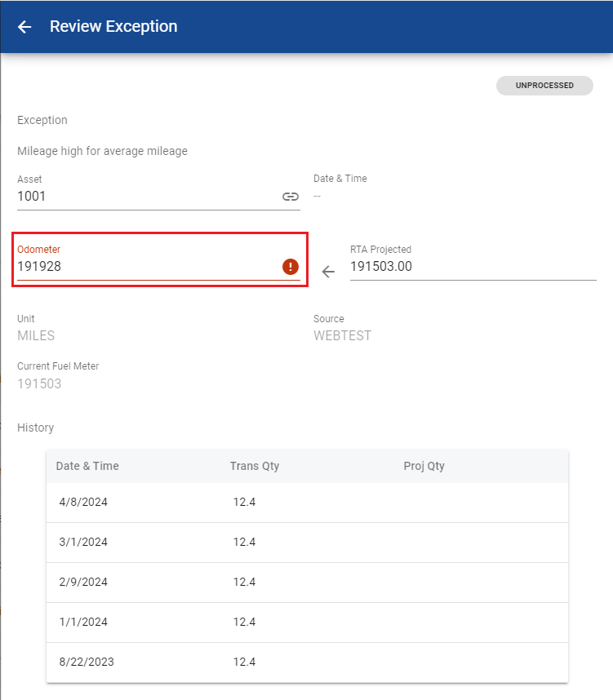Click the Proj Qty column header
The width and height of the screenshot is (613, 700).
(x=424, y=466)
